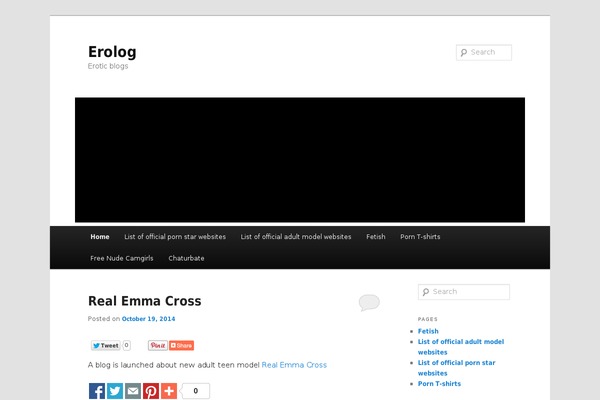Click the header search magnifier icon
The height and width of the screenshot is (400, 600).
464,52
